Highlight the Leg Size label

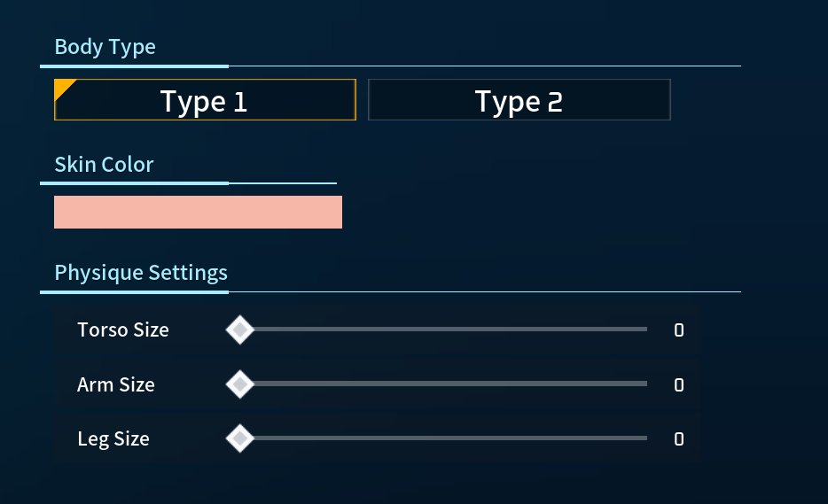click(113, 438)
